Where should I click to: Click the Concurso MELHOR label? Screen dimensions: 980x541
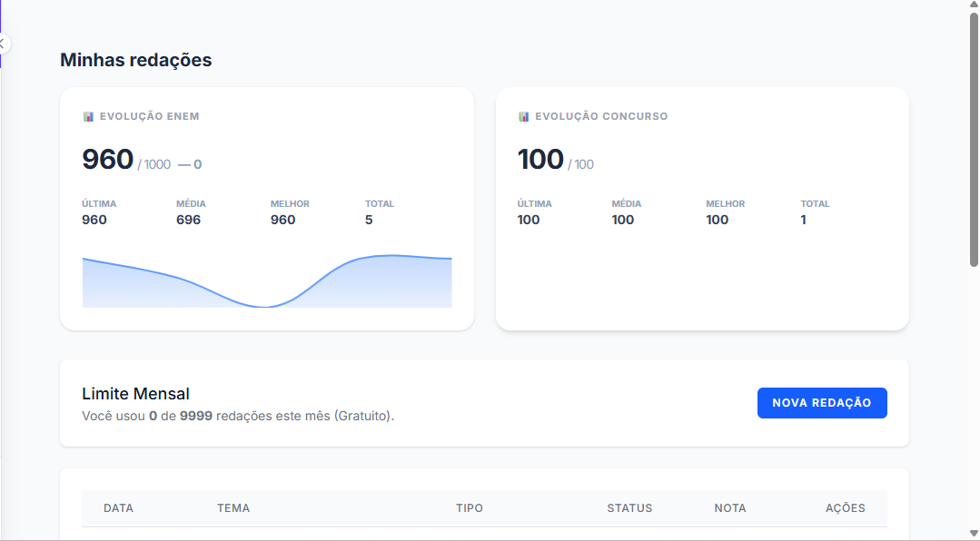coord(725,203)
